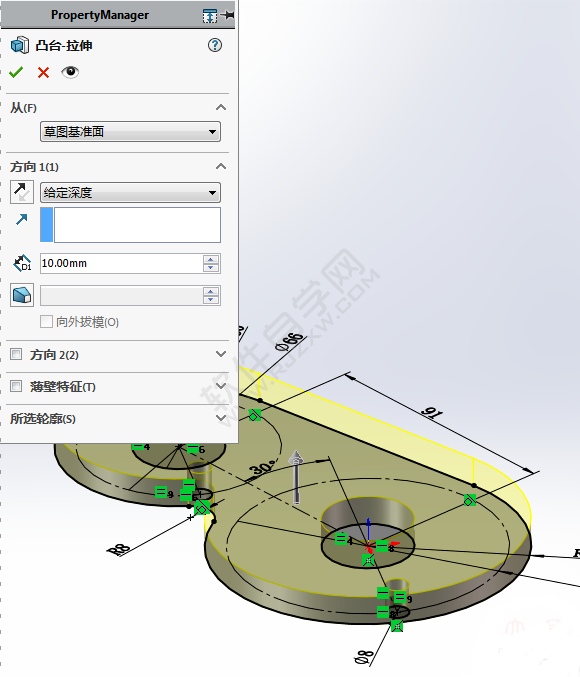Click the PropertyManager auto-collapse icon
Image resolution: width=580 pixels, height=677 pixels.
[x=210, y=16]
